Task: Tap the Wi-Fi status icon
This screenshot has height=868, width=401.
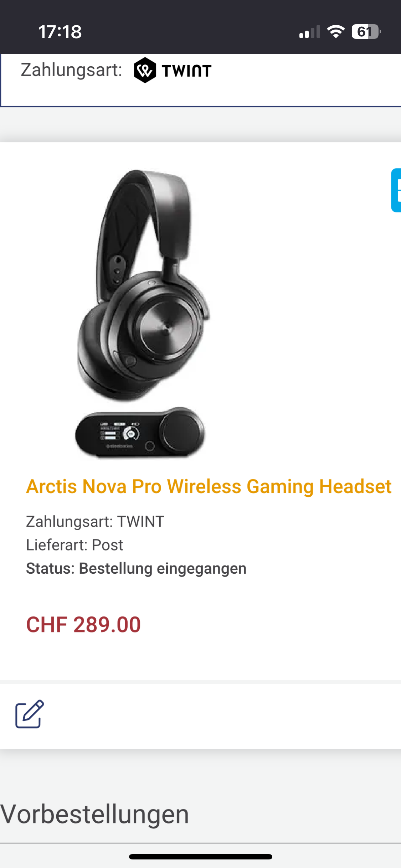Action: pyautogui.click(x=336, y=32)
